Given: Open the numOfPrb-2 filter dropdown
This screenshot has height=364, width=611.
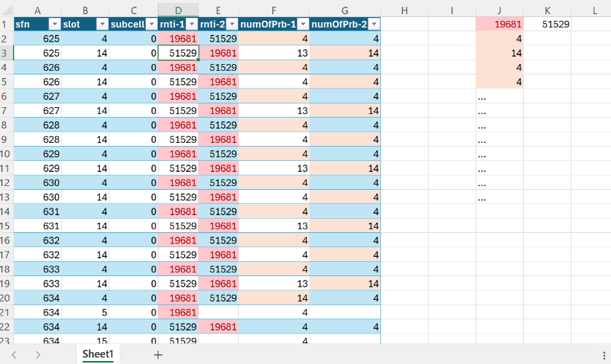Looking at the screenshot, I should (x=374, y=24).
